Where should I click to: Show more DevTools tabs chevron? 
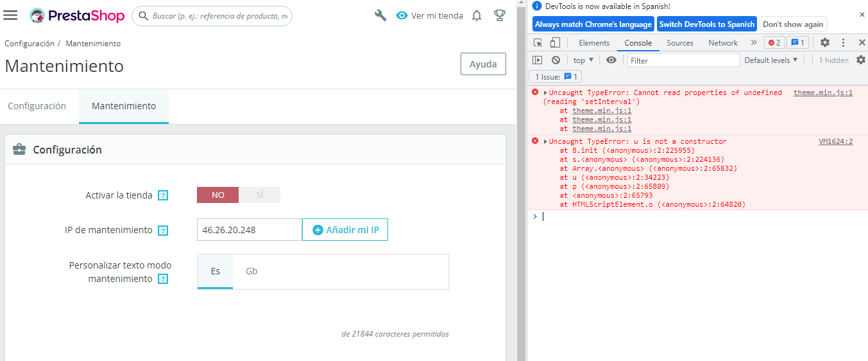coord(753,43)
